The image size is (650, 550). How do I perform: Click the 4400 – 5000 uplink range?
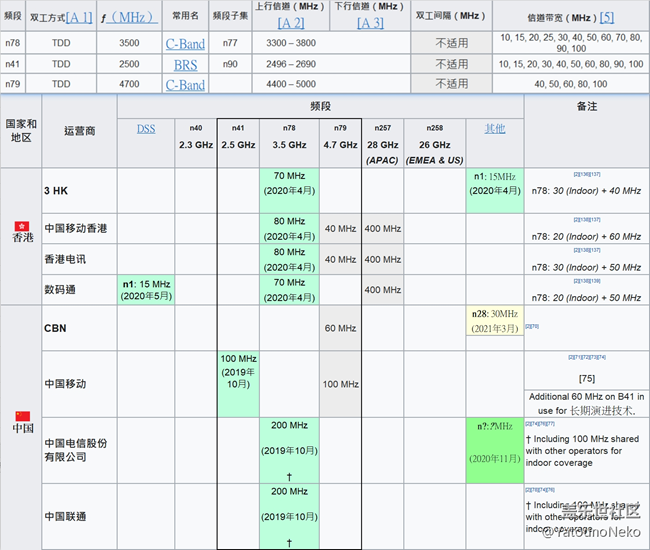click(291, 84)
